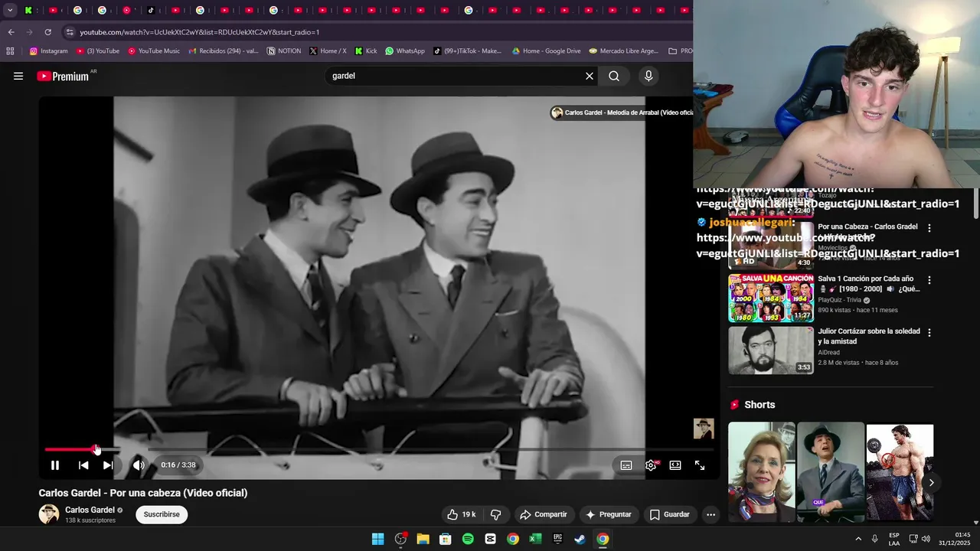
Task: Start voice search with the microphone icon
Action: (x=648, y=76)
